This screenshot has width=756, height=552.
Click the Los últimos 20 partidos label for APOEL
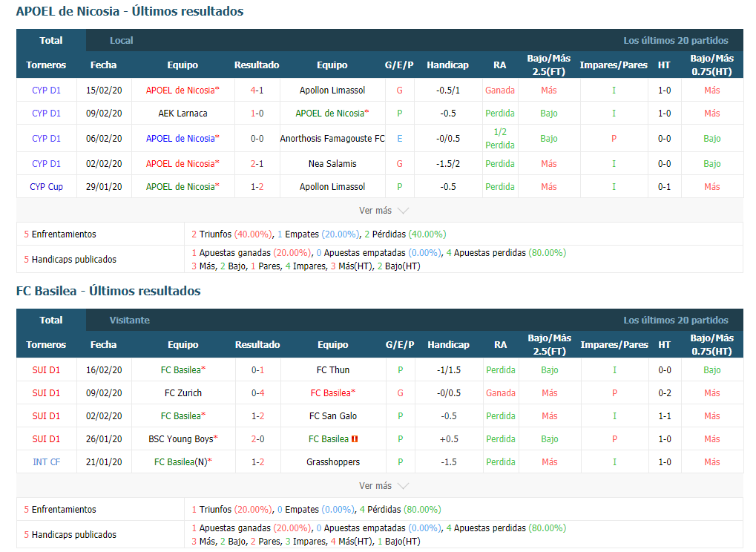click(675, 41)
